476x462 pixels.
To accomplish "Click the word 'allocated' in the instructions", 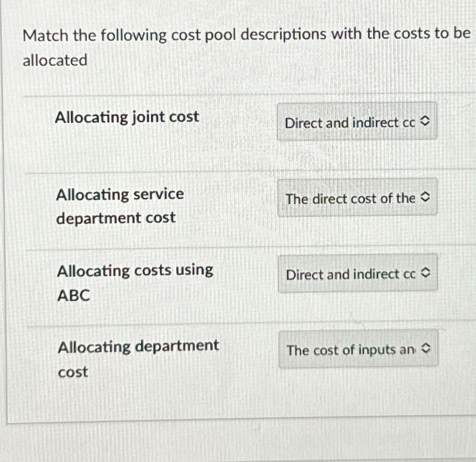I will pos(54,60).
